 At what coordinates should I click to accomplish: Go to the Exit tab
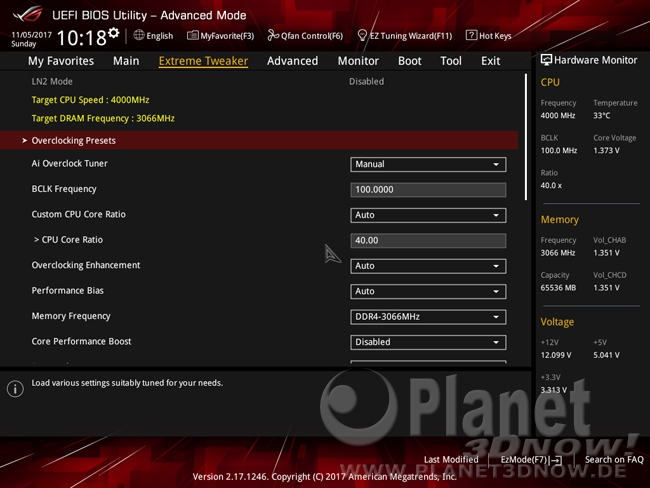[x=490, y=61]
